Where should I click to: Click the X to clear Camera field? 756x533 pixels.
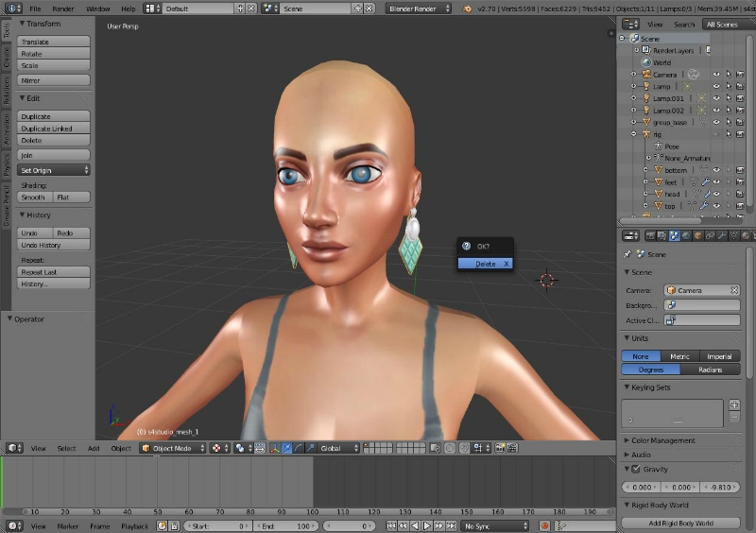point(733,290)
